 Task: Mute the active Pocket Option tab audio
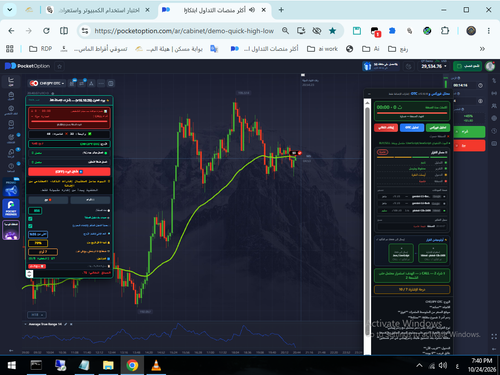pyautogui.click(x=252, y=10)
